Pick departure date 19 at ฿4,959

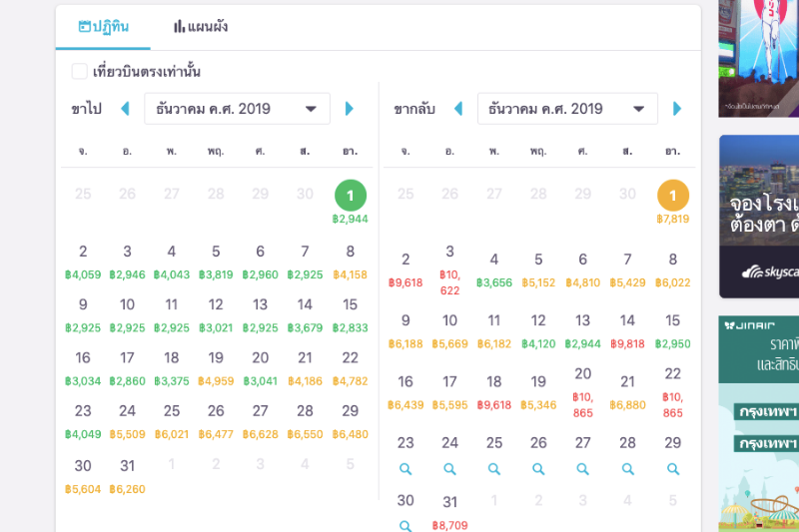(216, 368)
